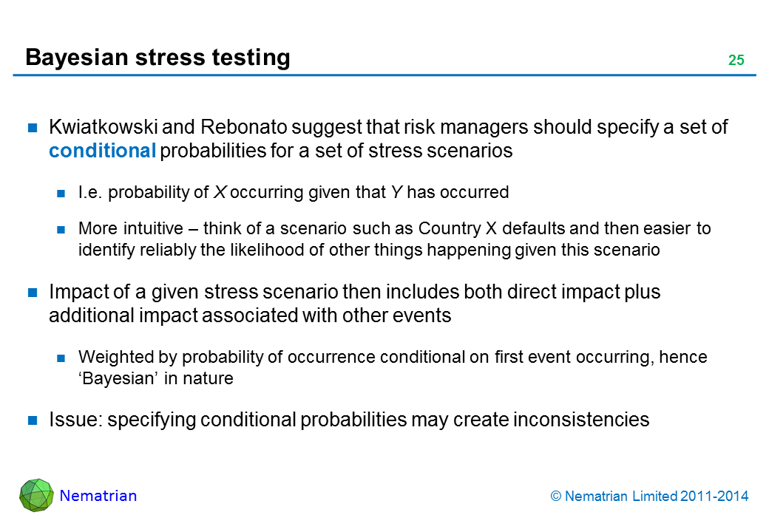Screen dimensions: 769x532
Task: Select the bullet marker beside "Impact of a given"
Action: [x=33, y=293]
